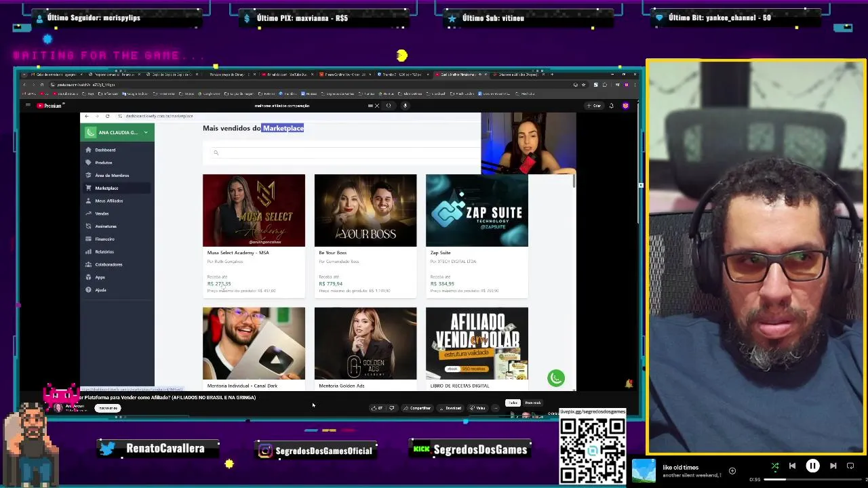Open Meus Afiliados in the sidebar
This screenshot has height=488, width=868.
[108, 201]
